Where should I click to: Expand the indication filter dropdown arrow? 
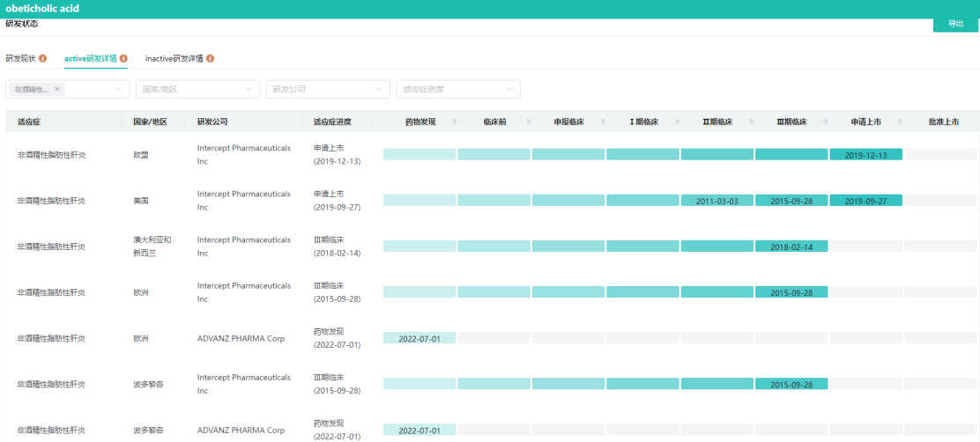(x=119, y=89)
